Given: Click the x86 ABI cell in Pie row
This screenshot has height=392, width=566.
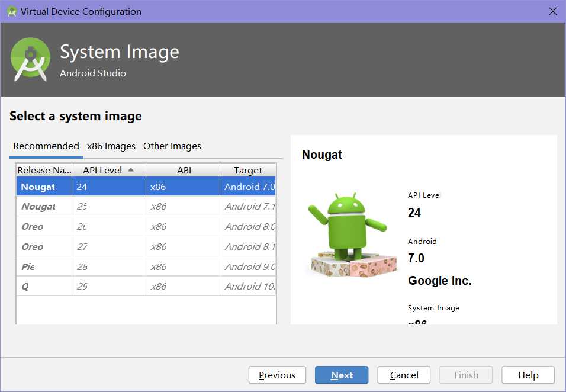Looking at the screenshot, I should click(x=183, y=266).
